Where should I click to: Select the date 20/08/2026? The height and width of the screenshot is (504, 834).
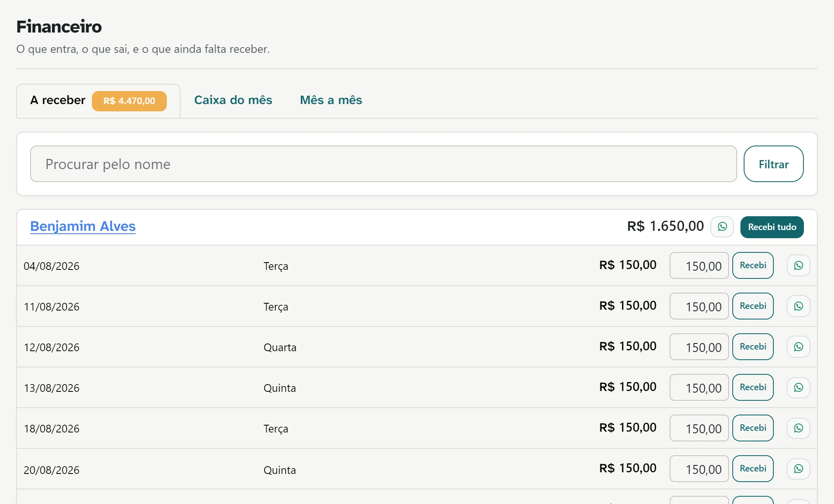[51, 470]
